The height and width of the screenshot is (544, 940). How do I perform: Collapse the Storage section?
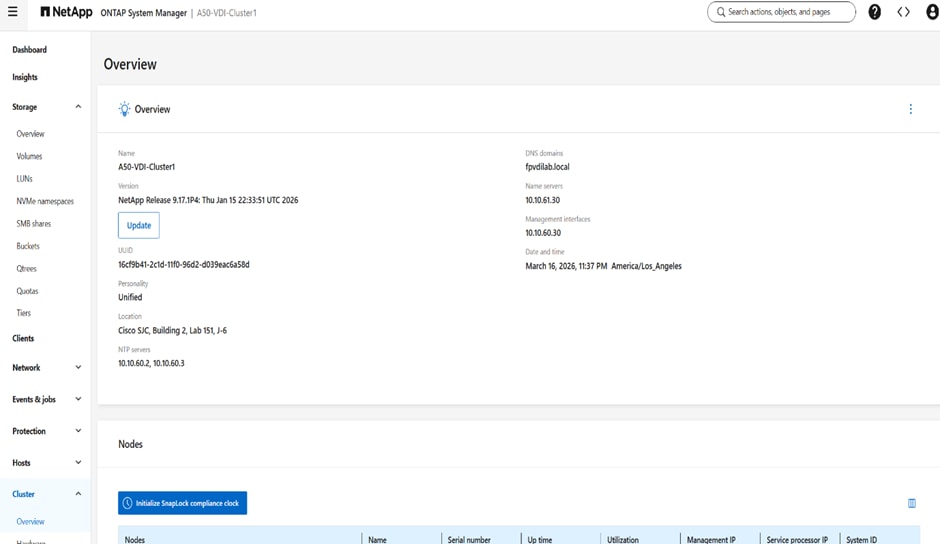tap(78, 107)
